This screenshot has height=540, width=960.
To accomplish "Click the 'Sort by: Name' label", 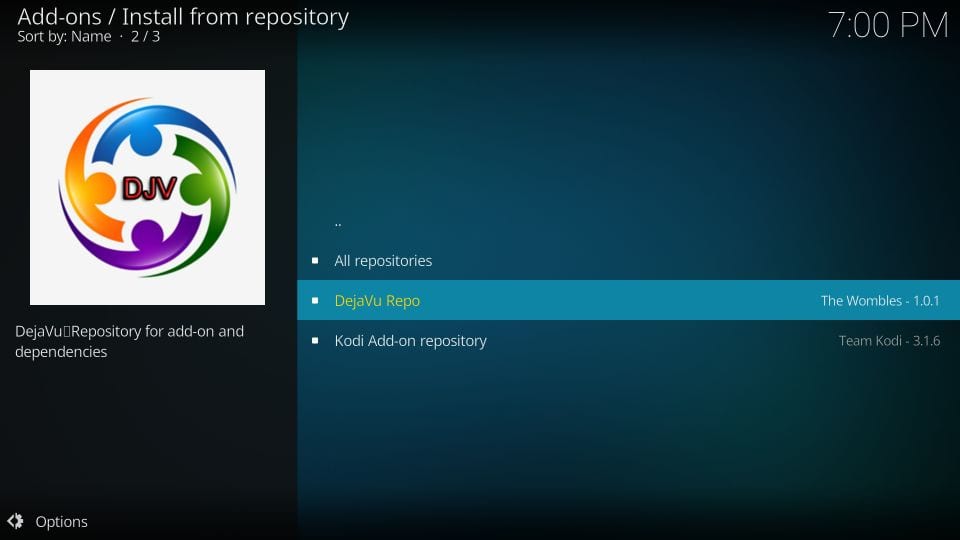I will 64,37.
